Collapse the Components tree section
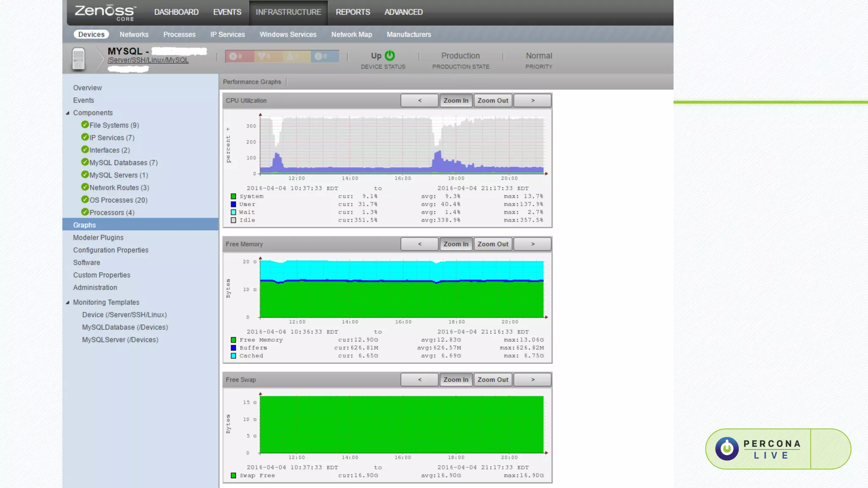 click(68, 113)
